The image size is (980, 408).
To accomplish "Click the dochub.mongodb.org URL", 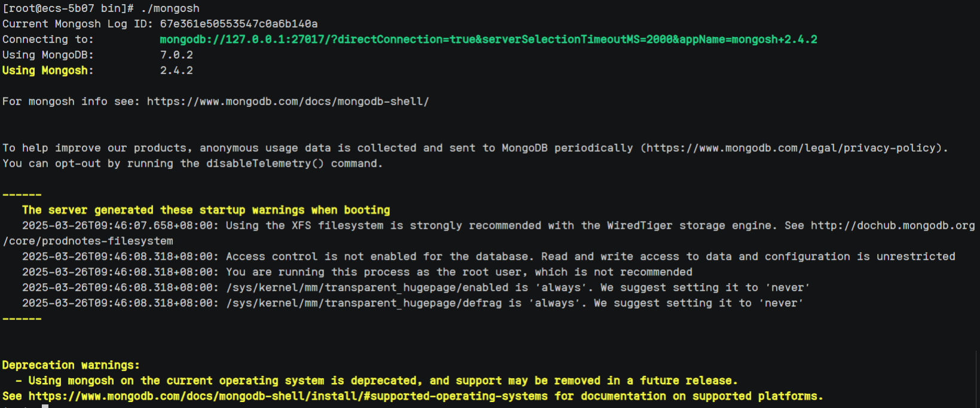I will 892,226.
